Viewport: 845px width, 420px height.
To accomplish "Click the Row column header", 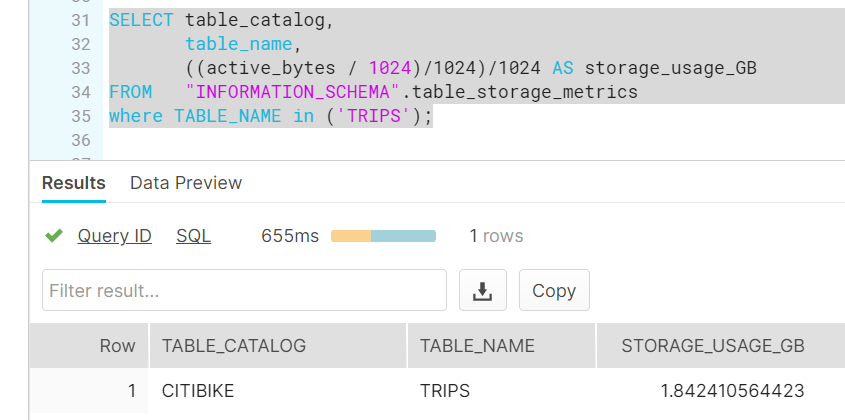I will click(89, 346).
